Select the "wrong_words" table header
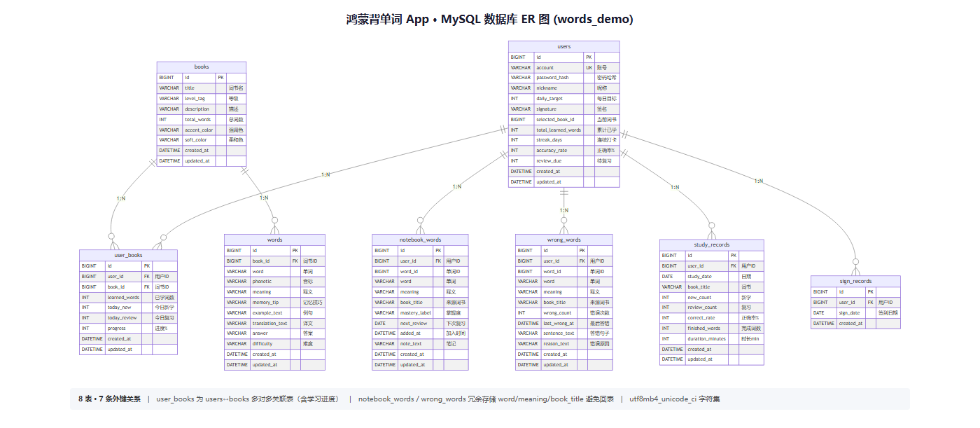The image size is (980, 428). click(564, 240)
